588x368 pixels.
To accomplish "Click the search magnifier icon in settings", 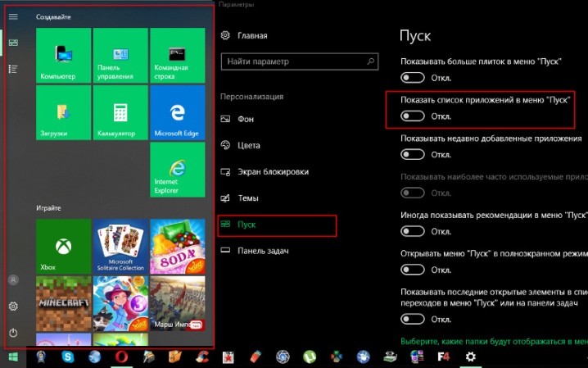I will pos(370,61).
